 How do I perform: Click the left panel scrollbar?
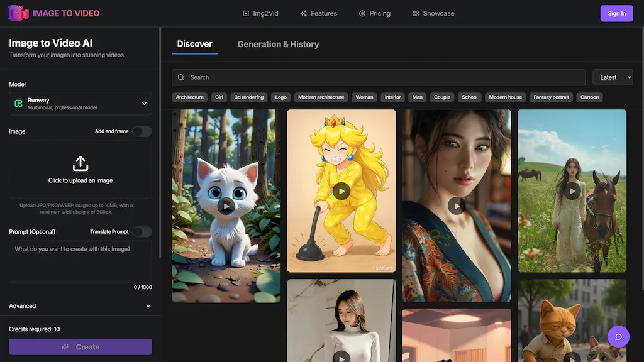160,143
